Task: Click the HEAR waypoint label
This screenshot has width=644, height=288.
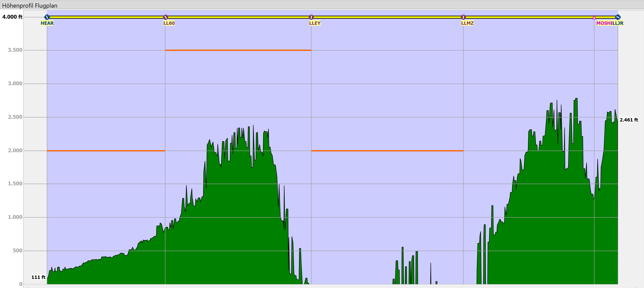Action: (47, 23)
